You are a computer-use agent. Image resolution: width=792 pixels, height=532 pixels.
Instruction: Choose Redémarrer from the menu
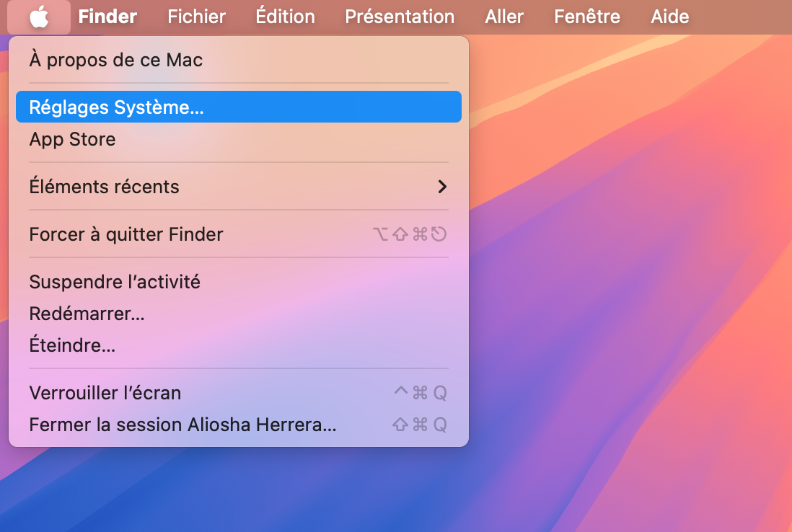(x=87, y=314)
